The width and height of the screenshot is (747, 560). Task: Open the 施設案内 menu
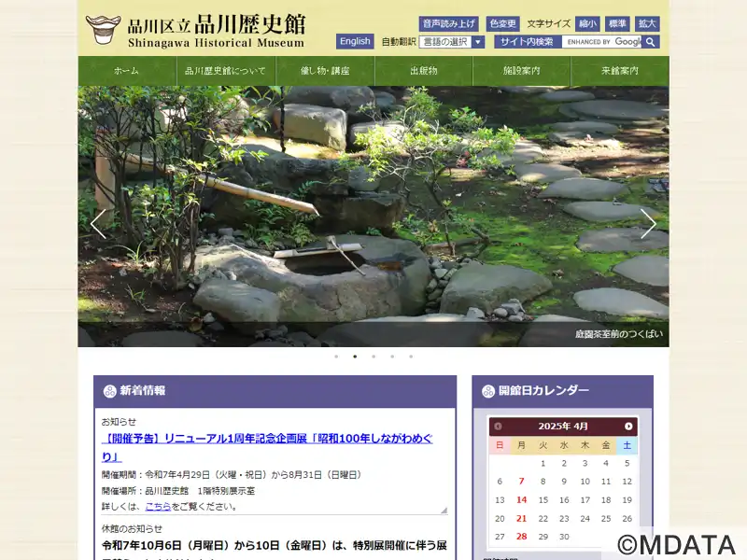point(522,71)
